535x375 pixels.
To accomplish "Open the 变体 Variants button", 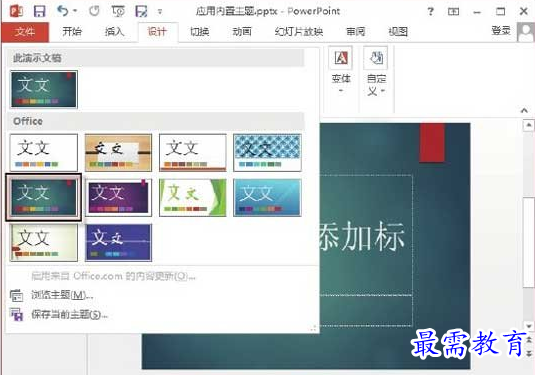I will [x=341, y=71].
